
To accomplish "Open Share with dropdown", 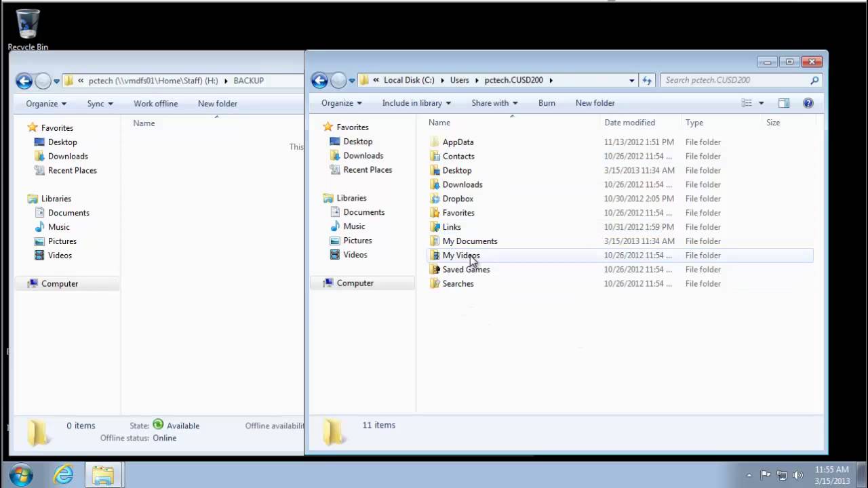I will coord(494,103).
